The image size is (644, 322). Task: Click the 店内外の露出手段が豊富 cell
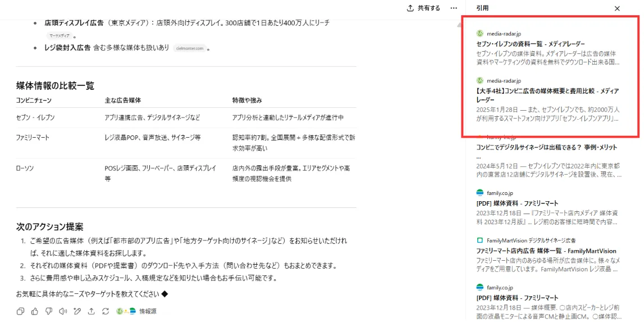[291, 174]
